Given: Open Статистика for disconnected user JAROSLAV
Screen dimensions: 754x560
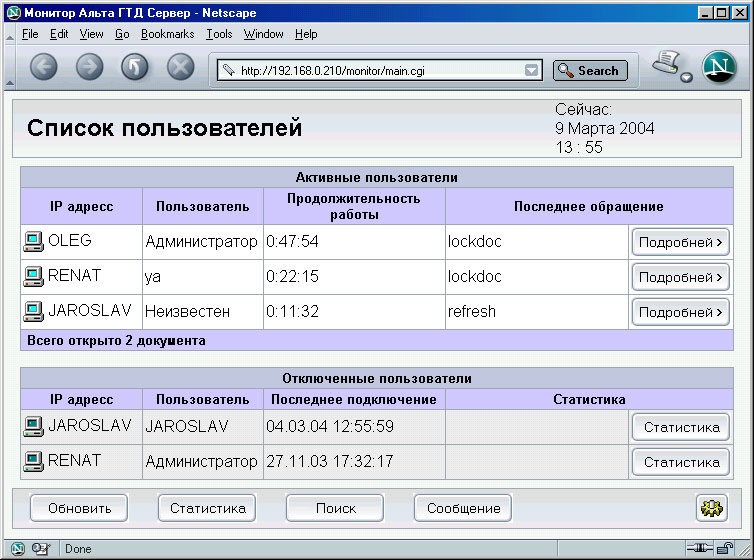Looking at the screenshot, I should [680, 427].
